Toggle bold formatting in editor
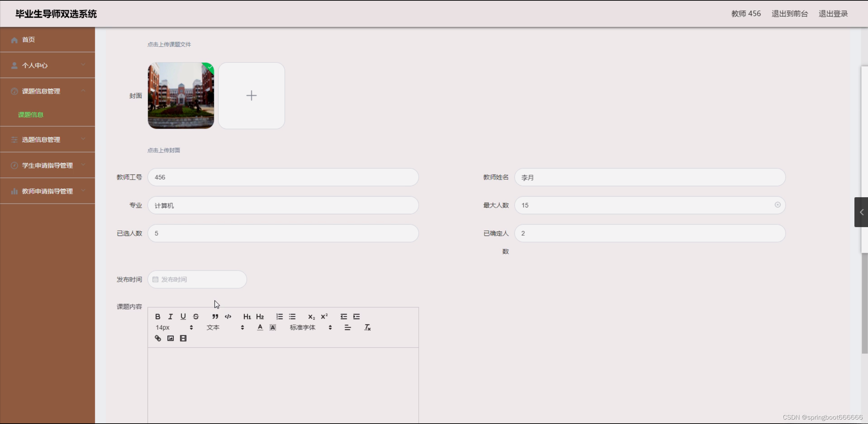868x424 pixels. pos(157,316)
